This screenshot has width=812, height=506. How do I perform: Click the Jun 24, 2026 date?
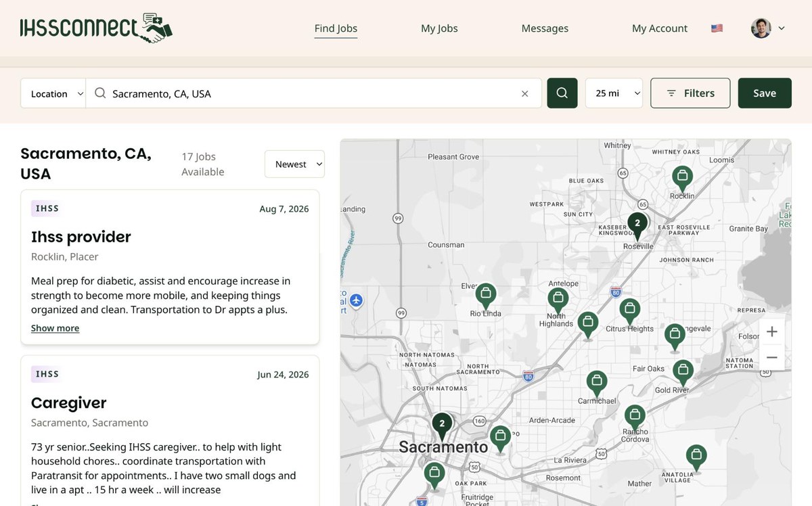click(283, 375)
